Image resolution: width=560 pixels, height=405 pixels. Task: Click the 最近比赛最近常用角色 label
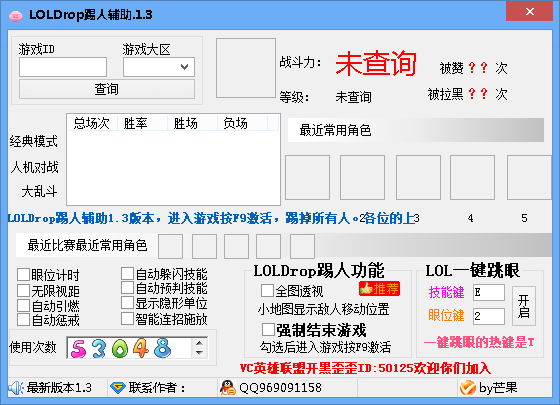click(88, 246)
